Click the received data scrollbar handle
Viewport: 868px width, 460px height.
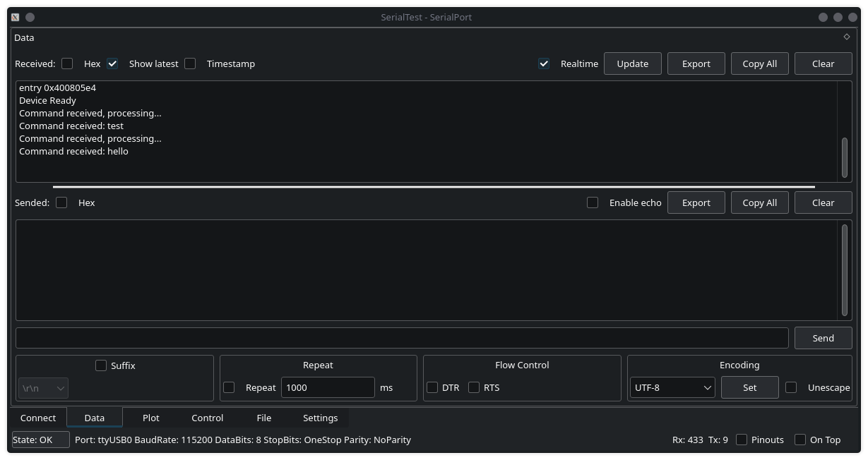(844, 157)
